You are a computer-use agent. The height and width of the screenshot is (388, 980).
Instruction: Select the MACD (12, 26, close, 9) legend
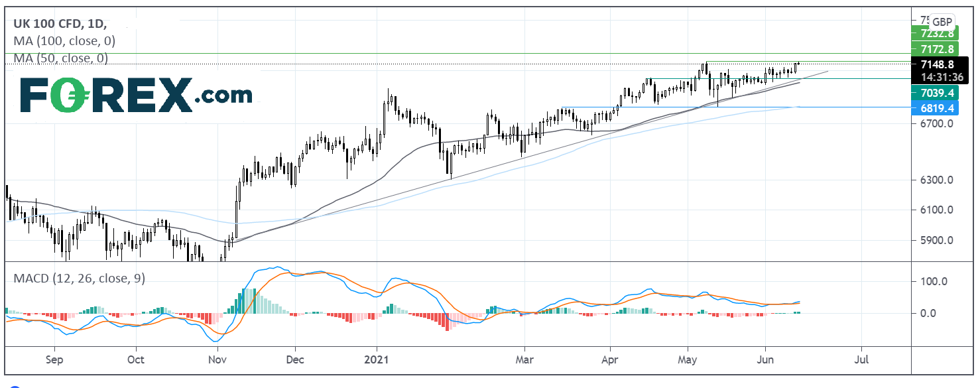pyautogui.click(x=79, y=279)
